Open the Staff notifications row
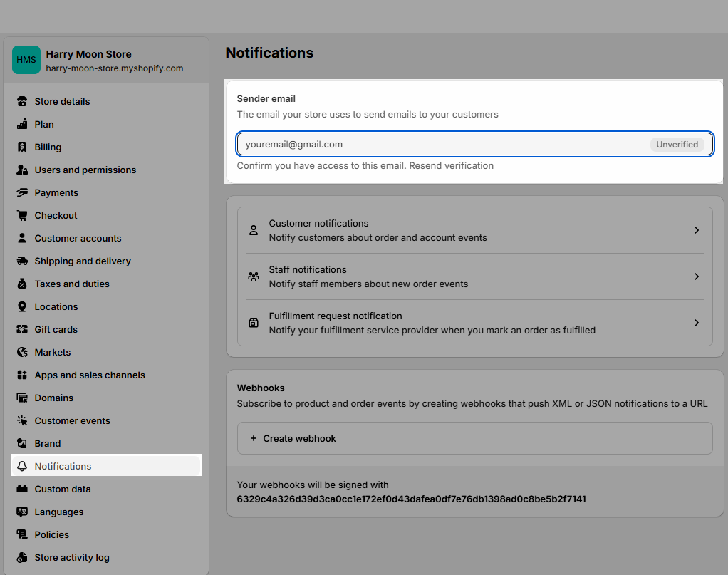The height and width of the screenshot is (575, 728). click(475, 276)
